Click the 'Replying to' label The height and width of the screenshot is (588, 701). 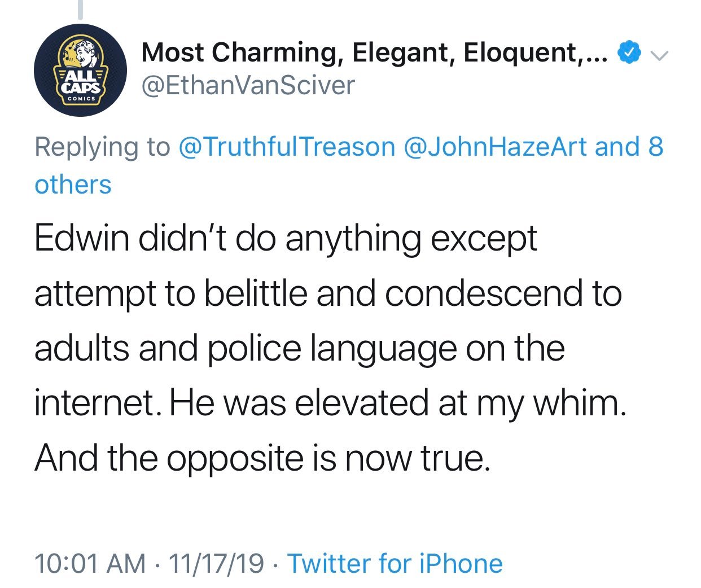pyautogui.click(x=102, y=148)
